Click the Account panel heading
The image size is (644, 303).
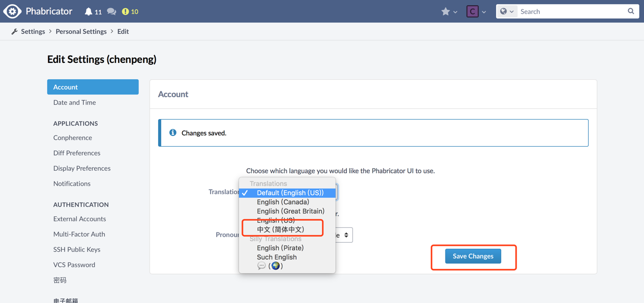coord(173,94)
